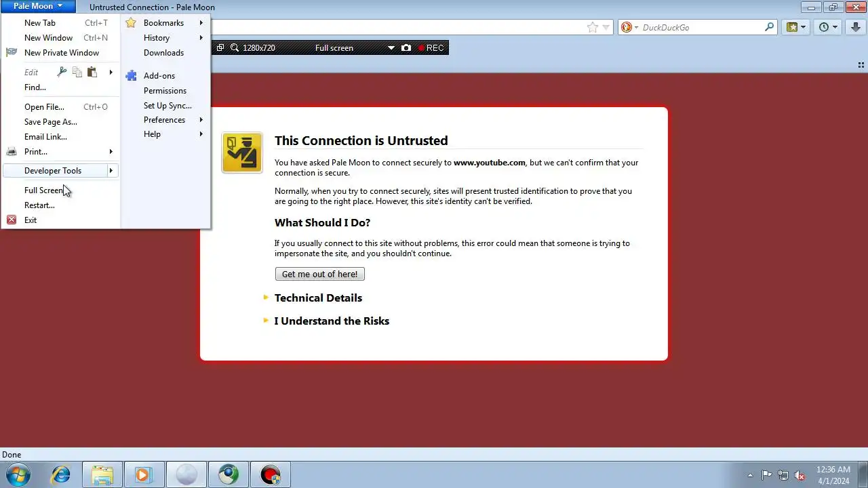Image resolution: width=868 pixels, height=488 pixels.
Task: Open the Developer Tools submenu
Action: [61, 171]
